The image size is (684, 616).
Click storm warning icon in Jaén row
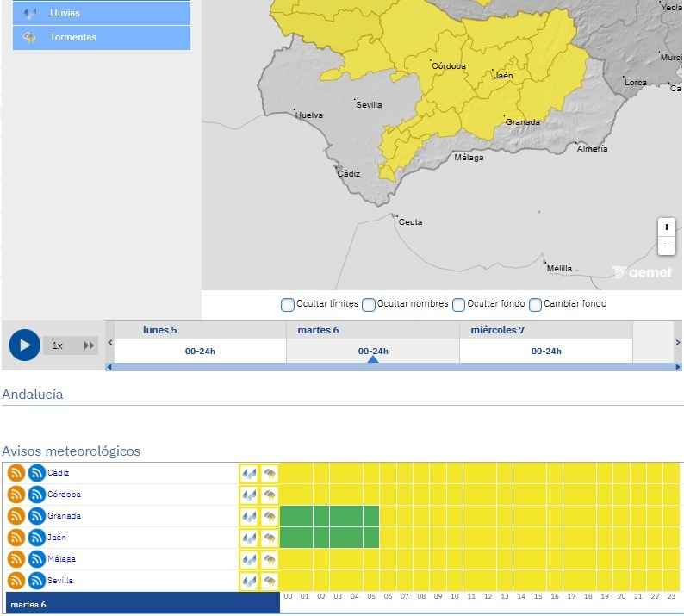(x=270, y=538)
